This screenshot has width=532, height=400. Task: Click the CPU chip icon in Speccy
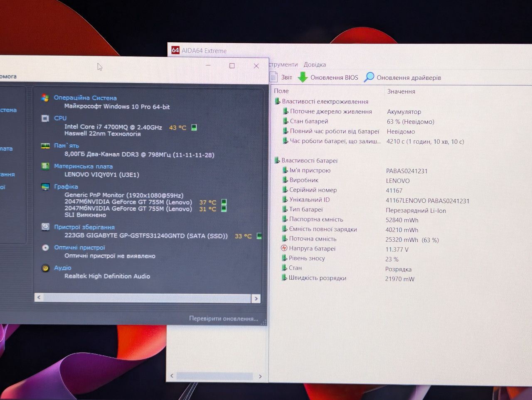pos(45,118)
